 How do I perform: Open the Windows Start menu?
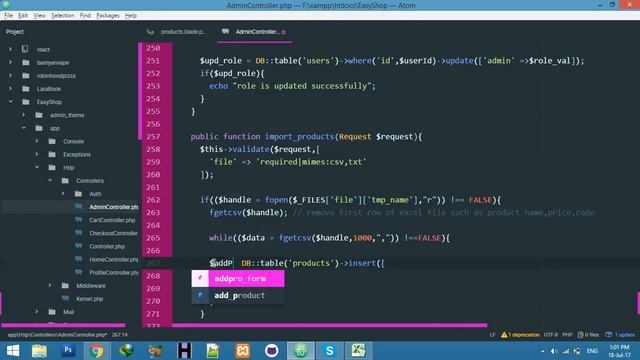click(x=13, y=351)
